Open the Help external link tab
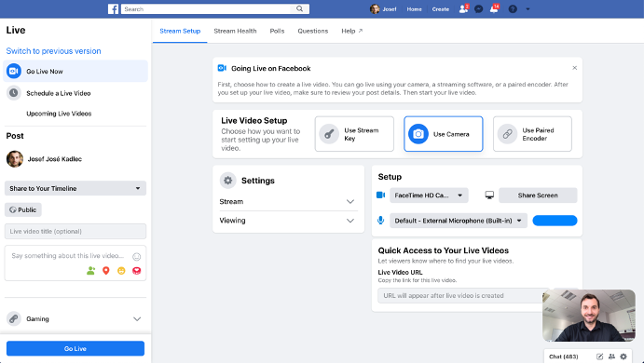This screenshot has width=644, height=364. (x=352, y=31)
